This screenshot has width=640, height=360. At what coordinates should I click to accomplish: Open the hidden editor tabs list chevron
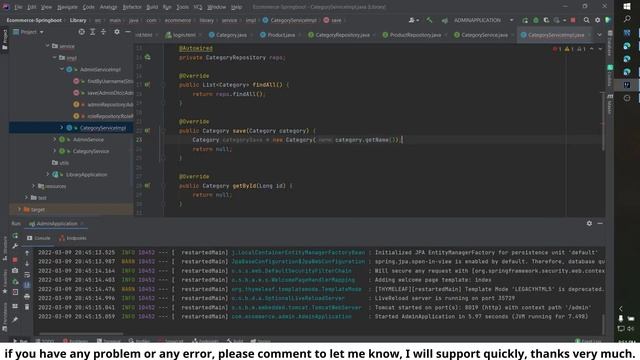(599, 35)
